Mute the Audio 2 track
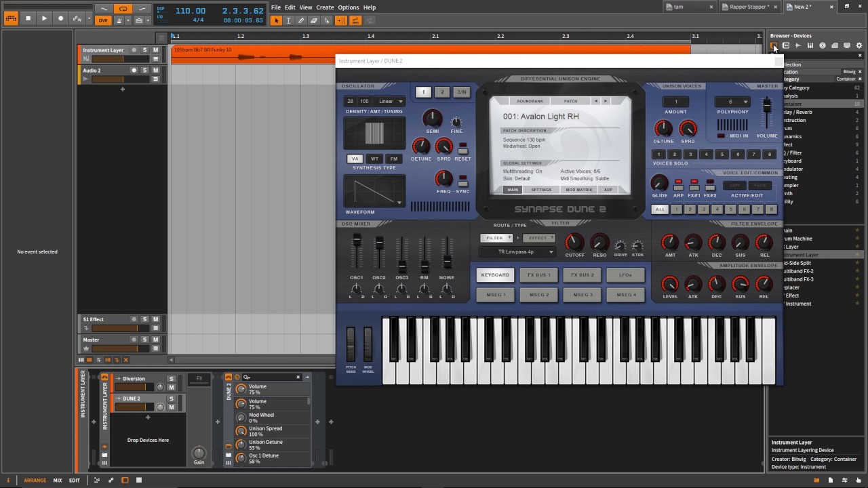Viewport: 868px width, 488px height. point(155,70)
